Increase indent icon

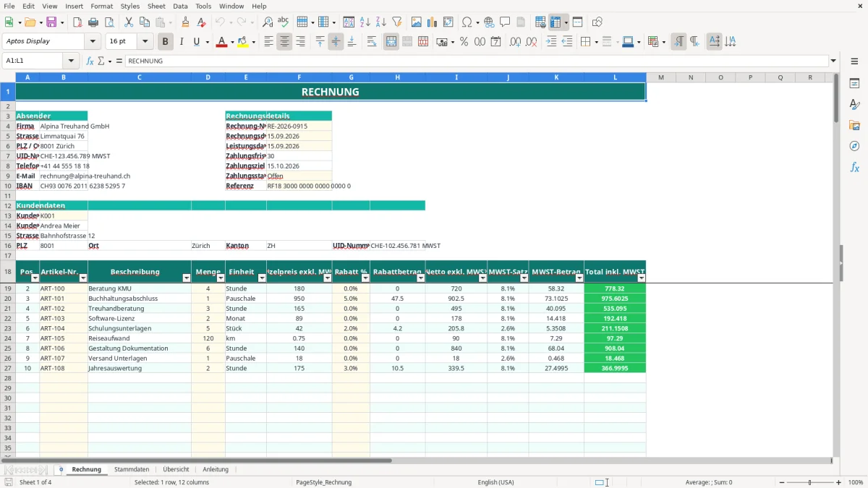[x=551, y=42]
